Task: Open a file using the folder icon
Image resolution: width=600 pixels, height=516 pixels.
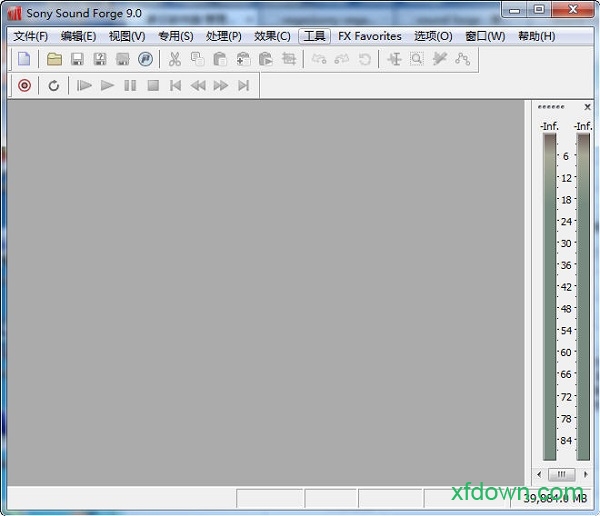Action: click(54, 59)
